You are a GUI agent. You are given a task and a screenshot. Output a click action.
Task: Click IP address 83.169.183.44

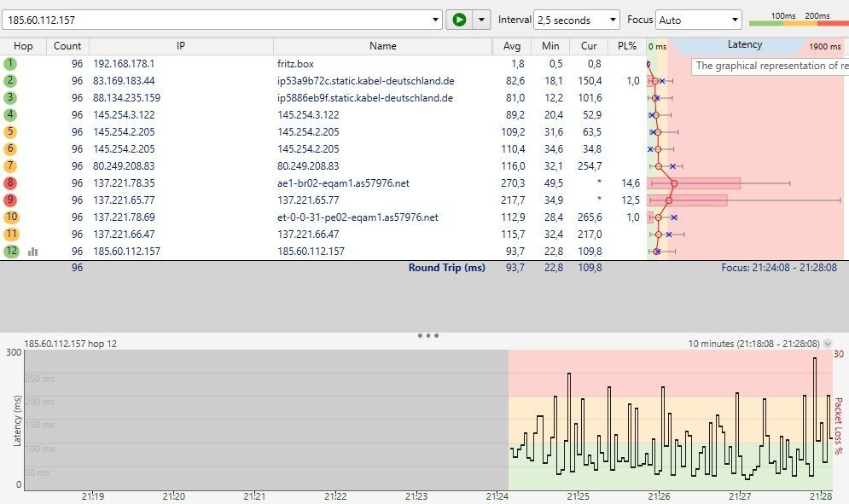pos(124,81)
